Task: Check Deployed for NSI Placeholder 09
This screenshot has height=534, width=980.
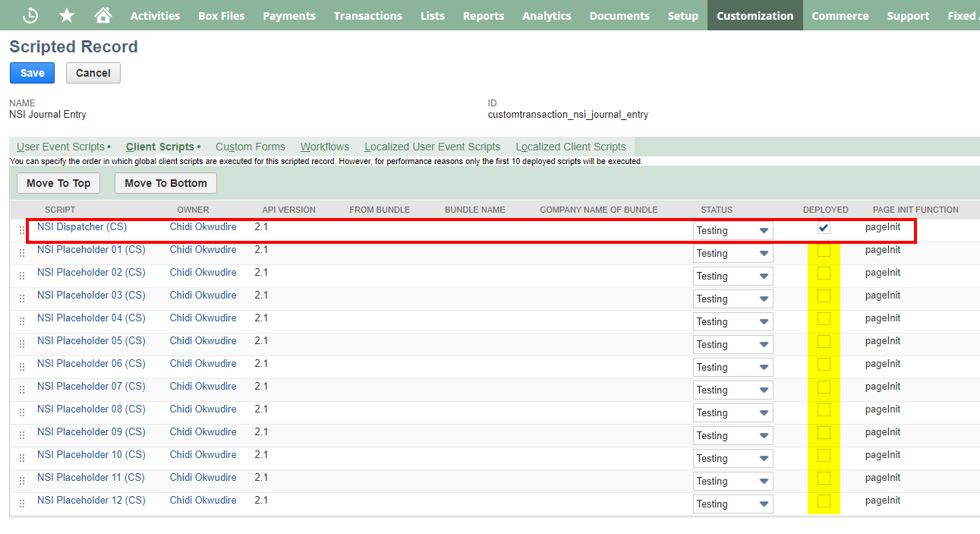Action: 824,433
